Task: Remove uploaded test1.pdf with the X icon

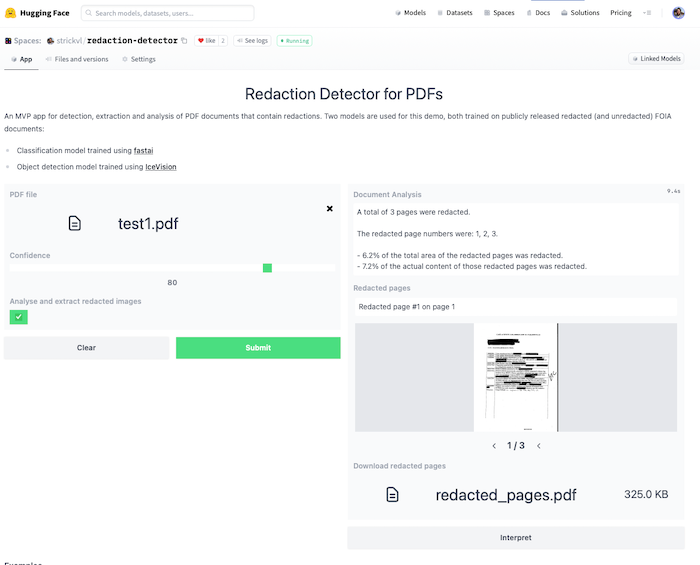Action: (x=330, y=208)
